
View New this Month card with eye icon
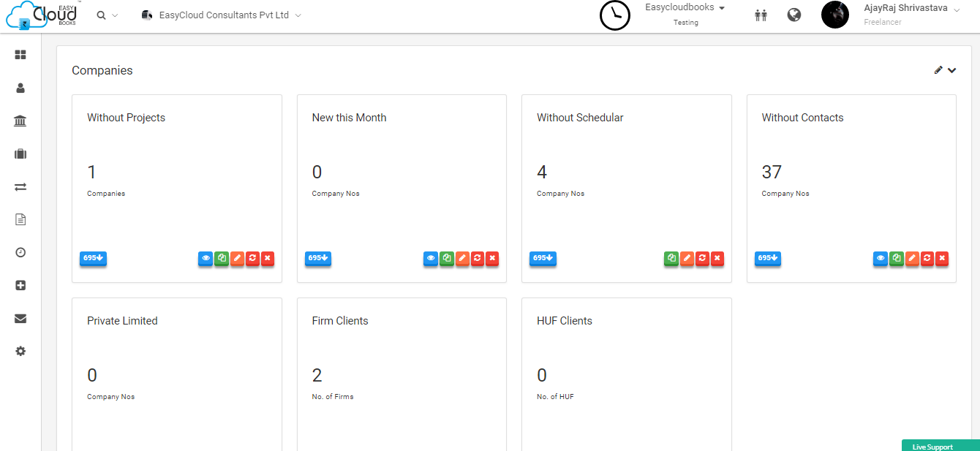pyautogui.click(x=431, y=258)
